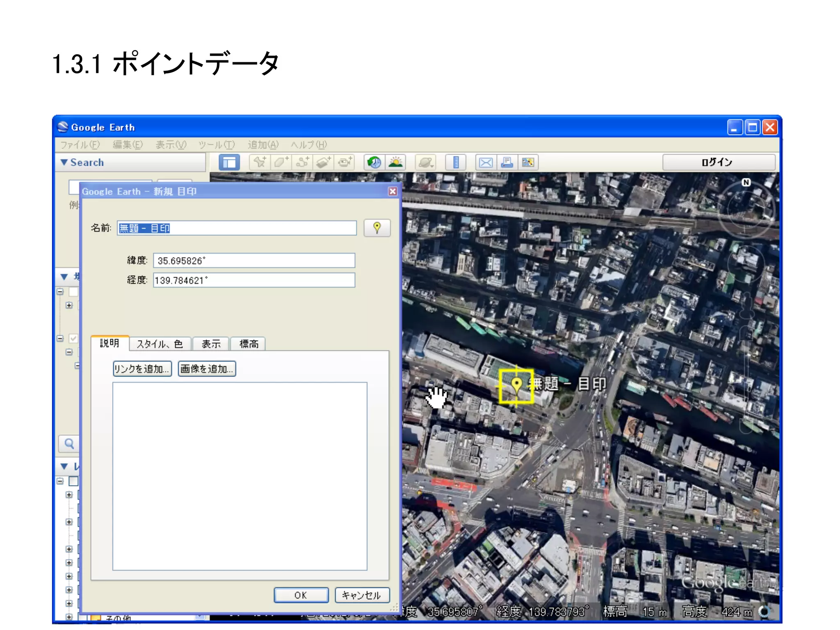This screenshot has width=840, height=630.
Task: Click the 経度 longitude field
Action: (254, 280)
